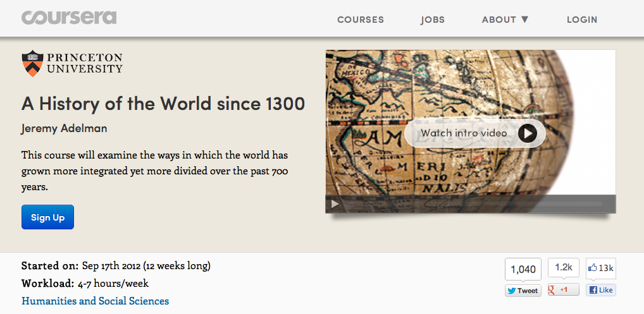Play the intro video with the round play icon

[x=528, y=133]
